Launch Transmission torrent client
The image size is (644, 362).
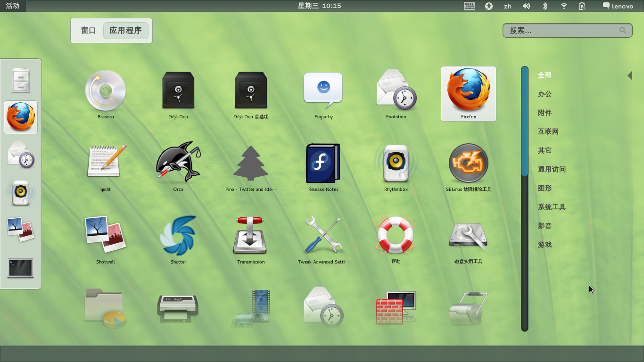coord(251,239)
